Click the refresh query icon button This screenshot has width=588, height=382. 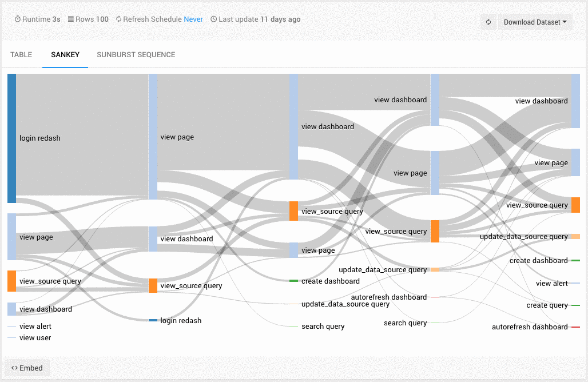click(488, 22)
